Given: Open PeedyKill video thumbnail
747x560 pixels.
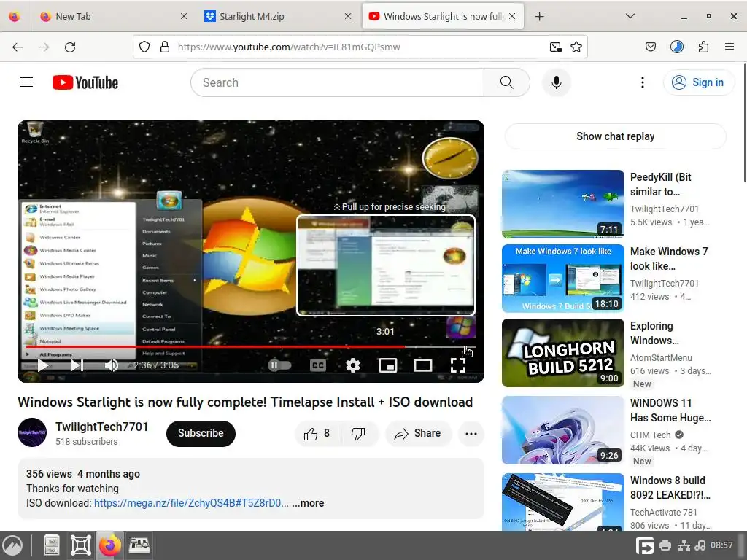Looking at the screenshot, I should [562, 204].
